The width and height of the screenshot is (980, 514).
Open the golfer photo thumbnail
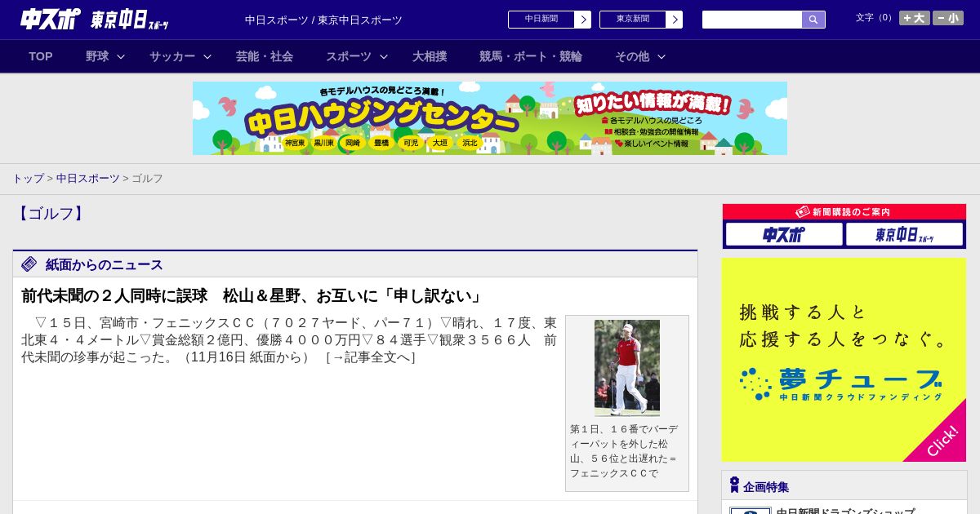click(627, 368)
